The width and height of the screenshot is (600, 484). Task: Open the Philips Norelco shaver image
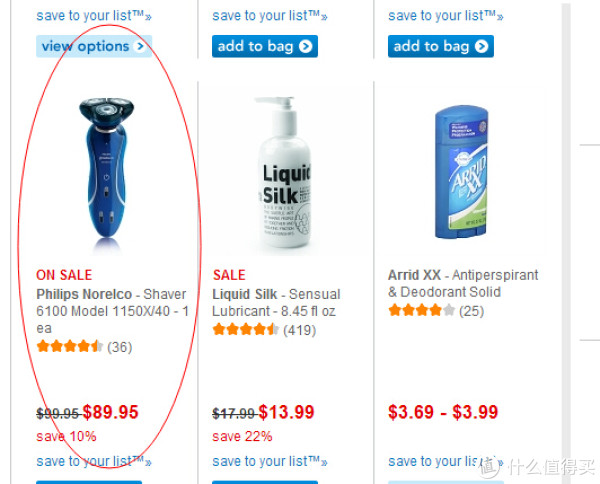tap(107, 172)
